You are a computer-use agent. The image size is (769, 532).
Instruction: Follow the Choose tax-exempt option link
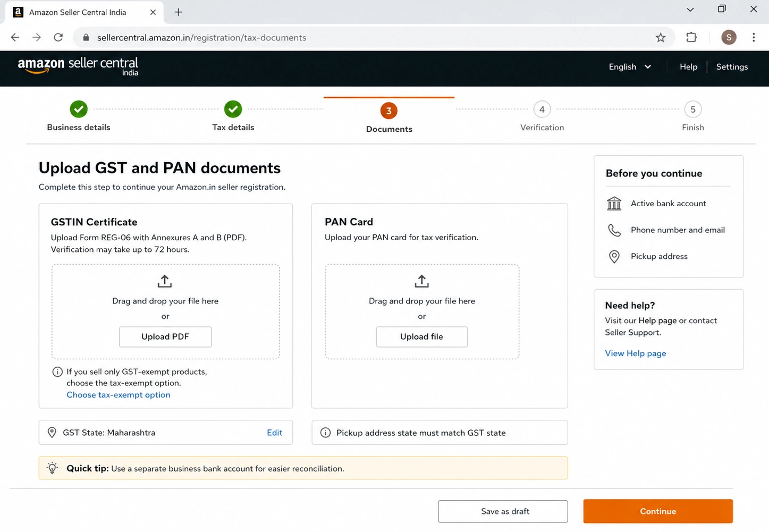tap(119, 395)
